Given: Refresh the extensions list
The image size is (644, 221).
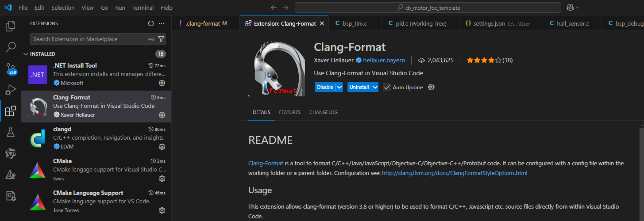Looking at the screenshot, I should point(150,23).
